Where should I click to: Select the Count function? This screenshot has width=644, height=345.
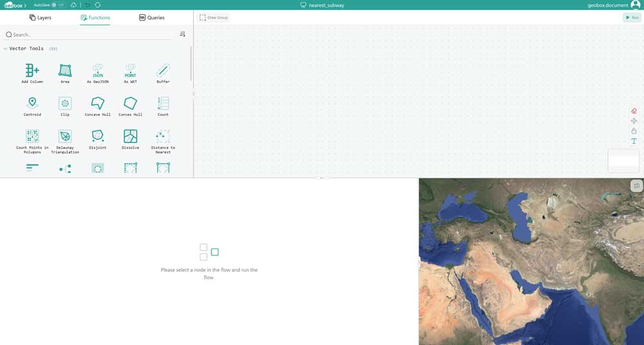[163, 106]
